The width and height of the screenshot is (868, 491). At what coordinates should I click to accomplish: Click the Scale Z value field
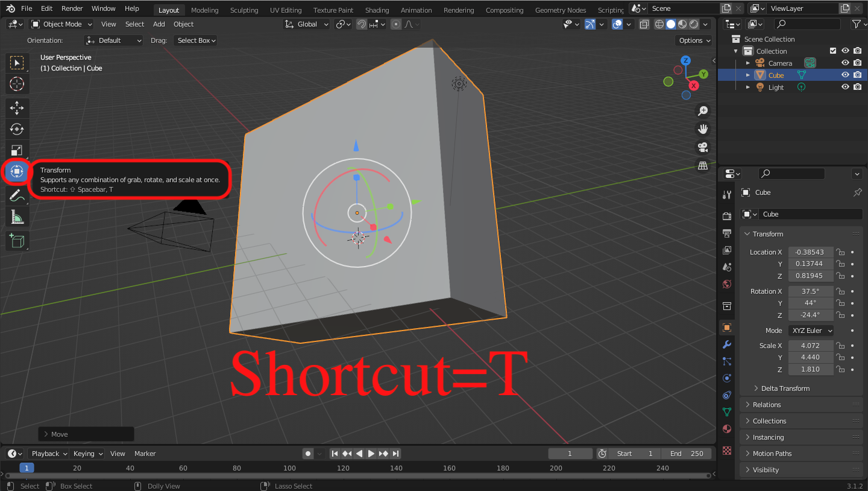coord(811,369)
